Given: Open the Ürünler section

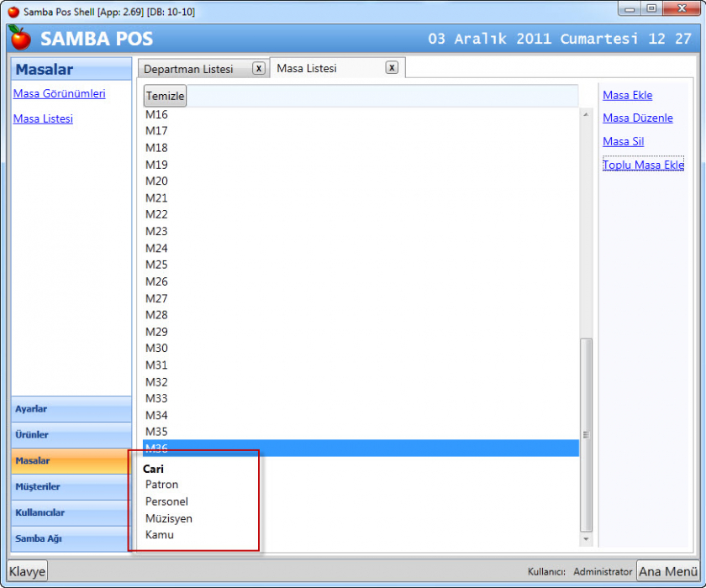Looking at the screenshot, I should click(71, 434).
